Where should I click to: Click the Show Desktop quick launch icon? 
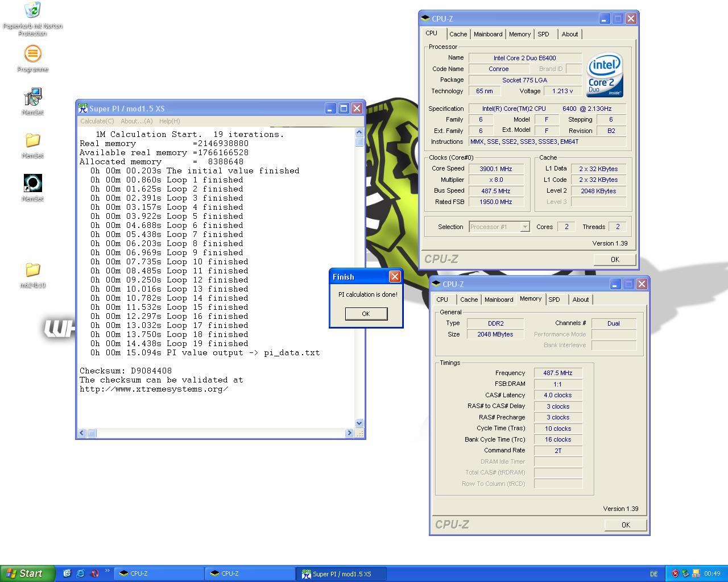[67, 573]
